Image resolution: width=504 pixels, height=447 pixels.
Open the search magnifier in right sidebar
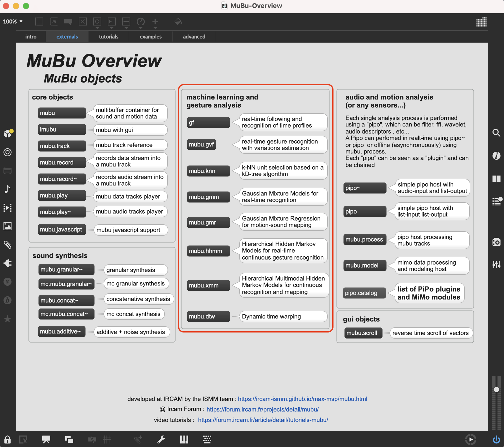pos(496,133)
